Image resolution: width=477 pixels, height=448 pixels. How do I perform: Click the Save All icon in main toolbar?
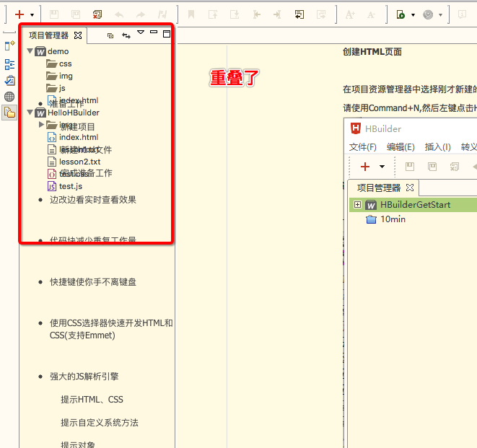point(76,14)
